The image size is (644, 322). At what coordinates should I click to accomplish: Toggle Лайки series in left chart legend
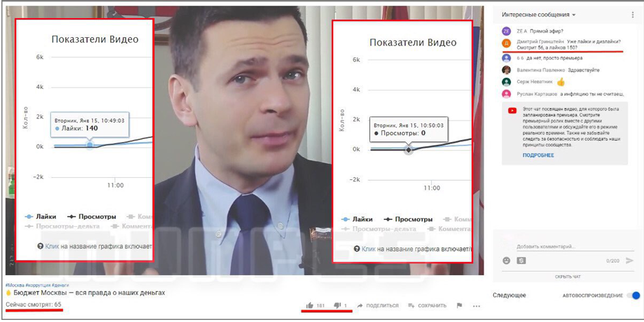click(x=41, y=216)
